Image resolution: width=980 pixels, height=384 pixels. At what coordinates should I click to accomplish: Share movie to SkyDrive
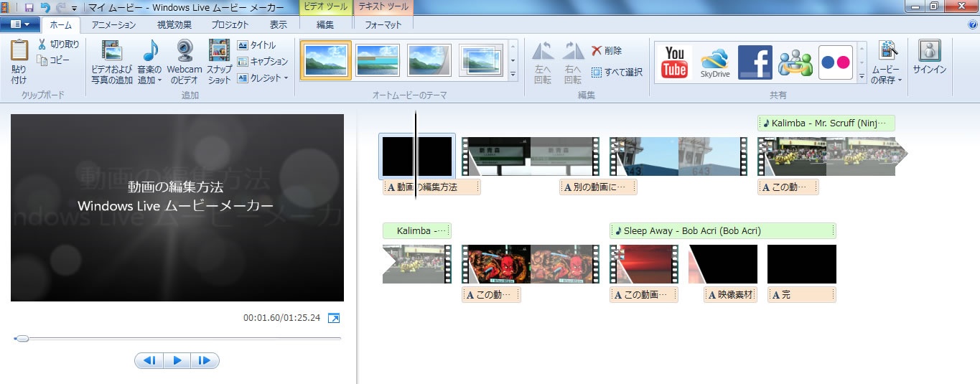[714, 62]
